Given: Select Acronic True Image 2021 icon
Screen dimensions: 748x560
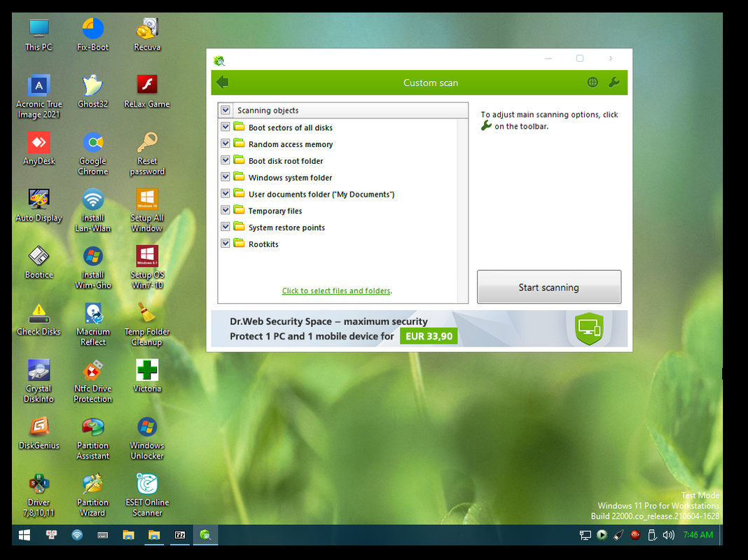Looking at the screenshot, I should tap(39, 97).
